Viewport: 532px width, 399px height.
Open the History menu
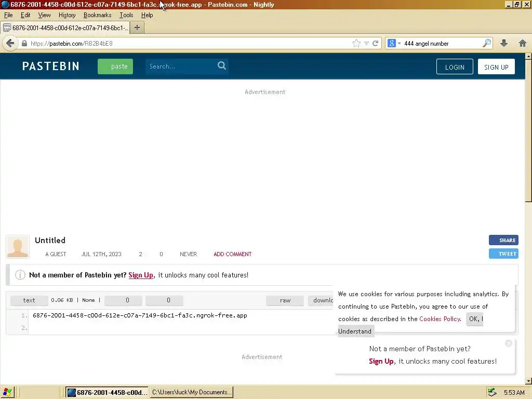[67, 15]
